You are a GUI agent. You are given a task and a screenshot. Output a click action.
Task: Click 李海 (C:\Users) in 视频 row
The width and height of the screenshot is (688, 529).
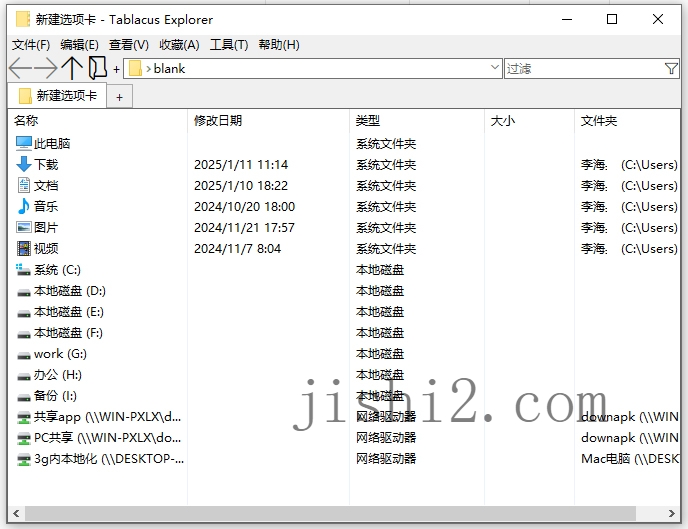point(629,249)
